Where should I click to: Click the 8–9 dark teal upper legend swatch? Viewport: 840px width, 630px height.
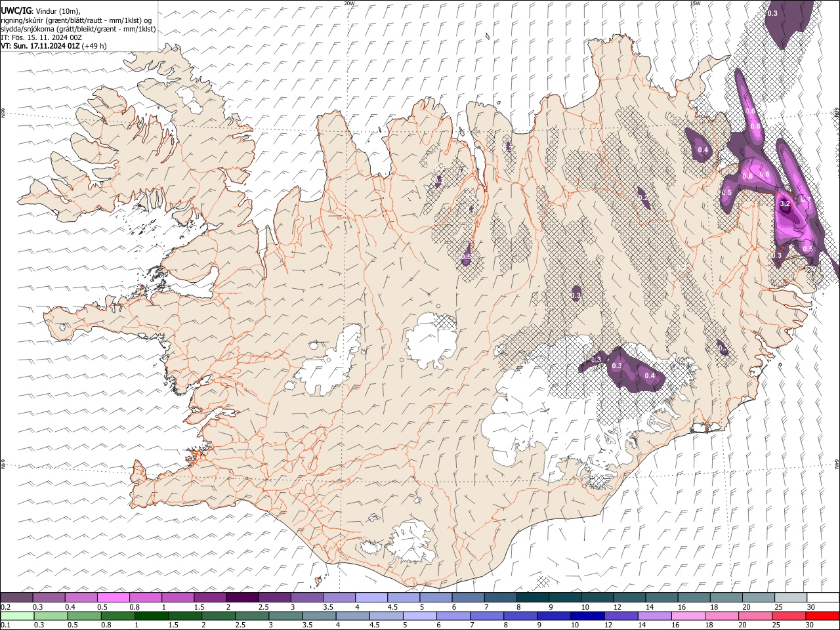[532, 597]
